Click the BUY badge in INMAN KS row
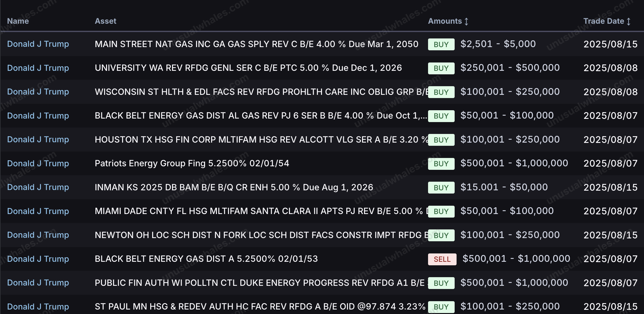The width and height of the screenshot is (644, 314). click(x=441, y=188)
